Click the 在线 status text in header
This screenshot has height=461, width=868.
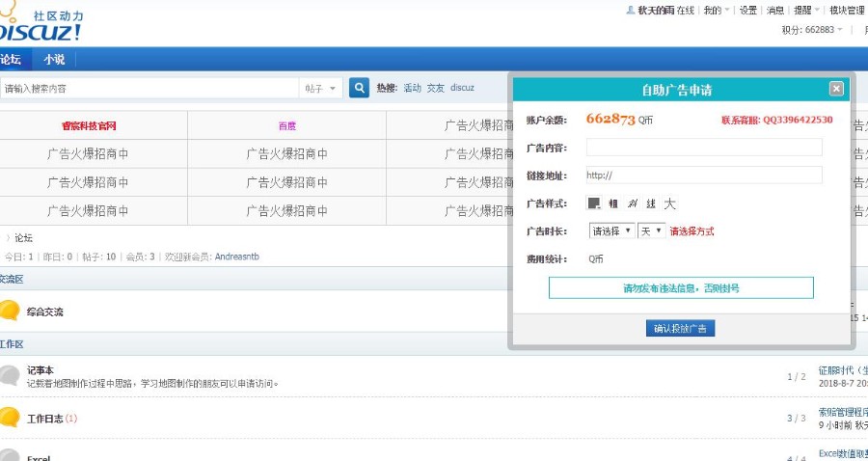tap(685, 10)
